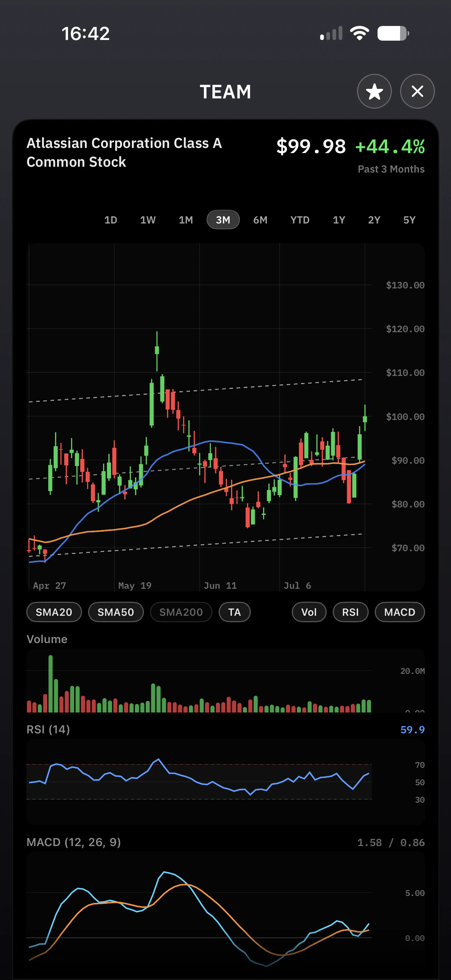
Task: Tap the TEAM ticker title
Action: click(225, 92)
